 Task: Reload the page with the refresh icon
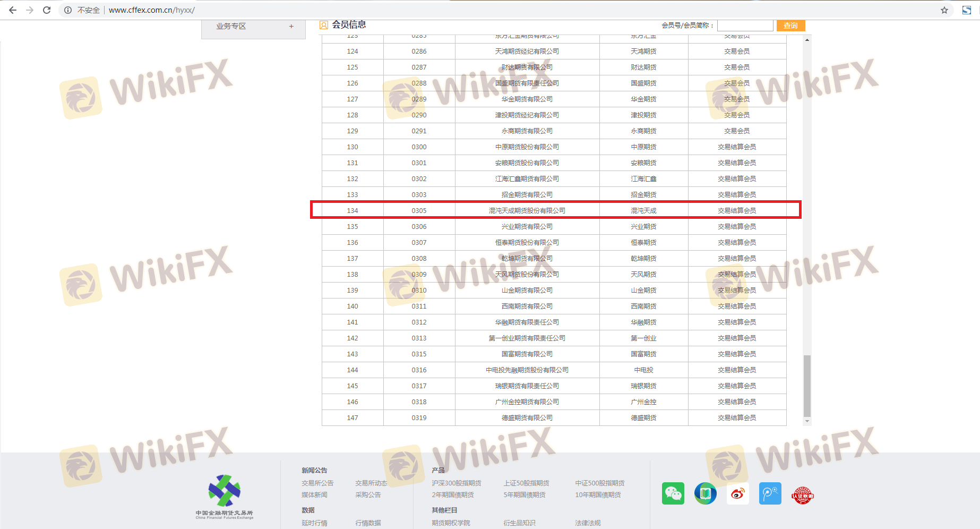click(x=47, y=10)
